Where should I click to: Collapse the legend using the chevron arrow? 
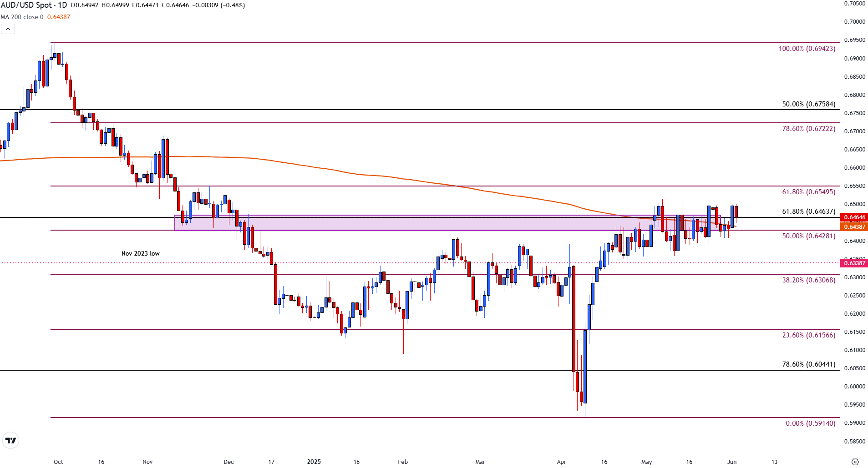[8, 28]
